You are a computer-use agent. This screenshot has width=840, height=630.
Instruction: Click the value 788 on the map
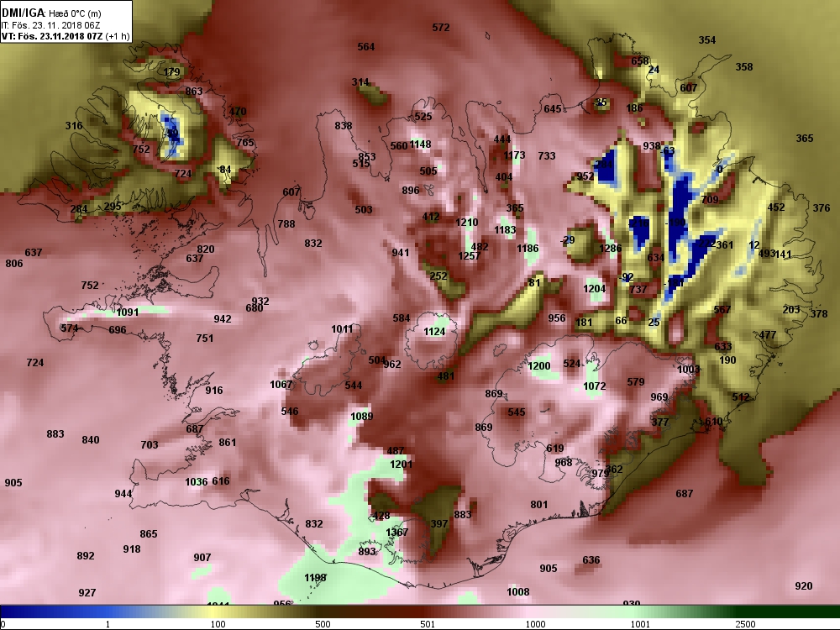(x=286, y=224)
